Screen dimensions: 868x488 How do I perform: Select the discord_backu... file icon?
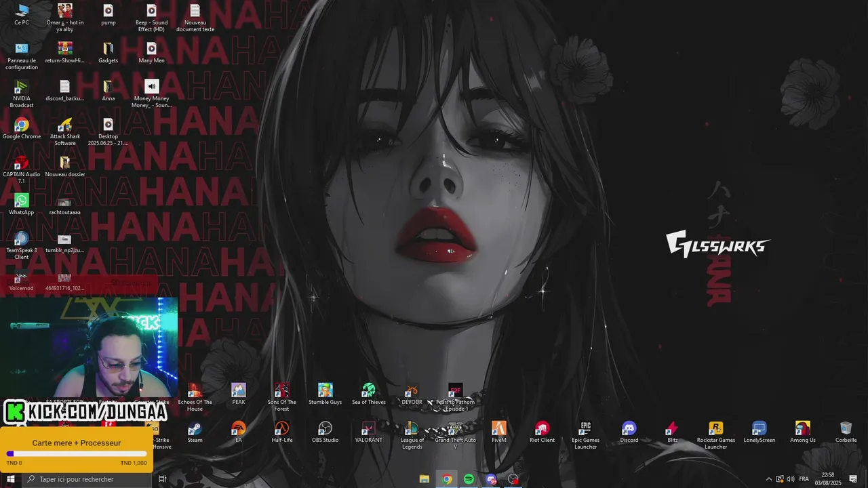point(65,91)
